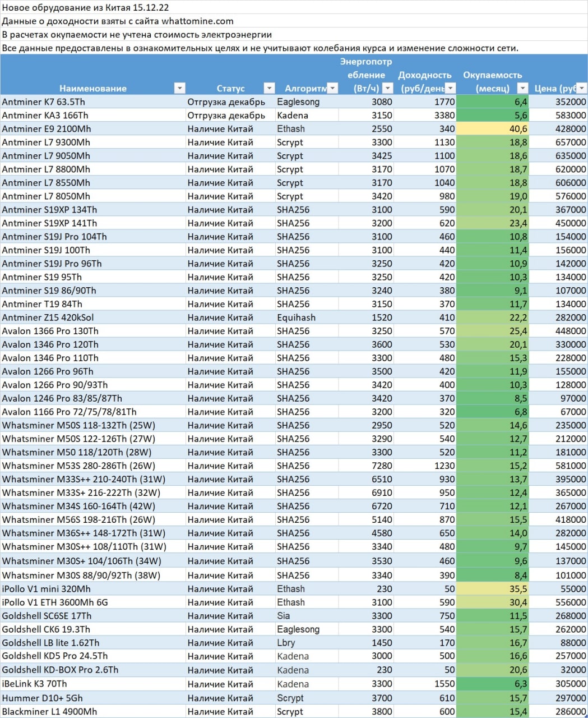Select daily income value 1550
This screenshot has width=588, height=718.
pyautogui.click(x=425, y=683)
